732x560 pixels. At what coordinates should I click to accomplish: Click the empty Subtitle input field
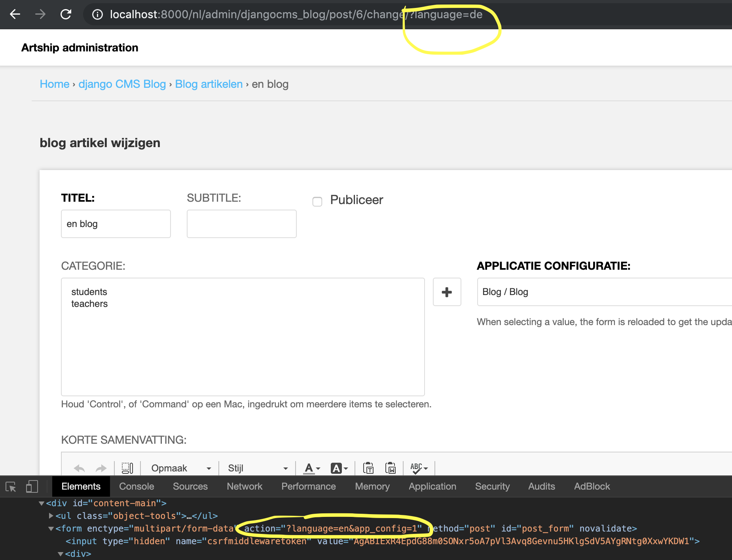[x=242, y=224]
